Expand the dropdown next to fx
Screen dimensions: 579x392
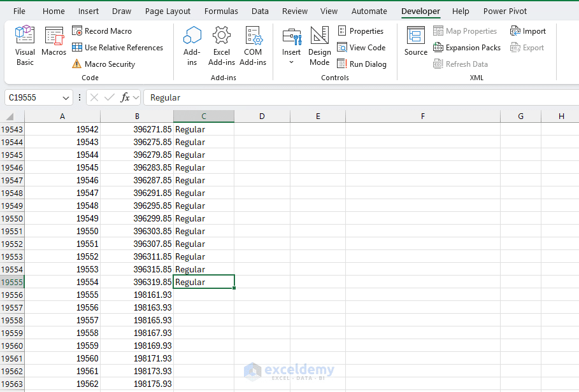tap(136, 98)
